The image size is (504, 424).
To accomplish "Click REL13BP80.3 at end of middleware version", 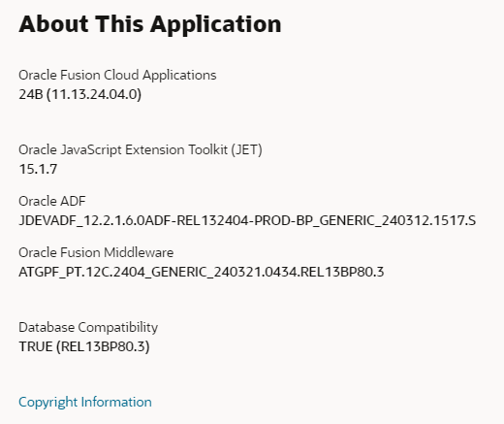I will pyautogui.click(x=342, y=272).
